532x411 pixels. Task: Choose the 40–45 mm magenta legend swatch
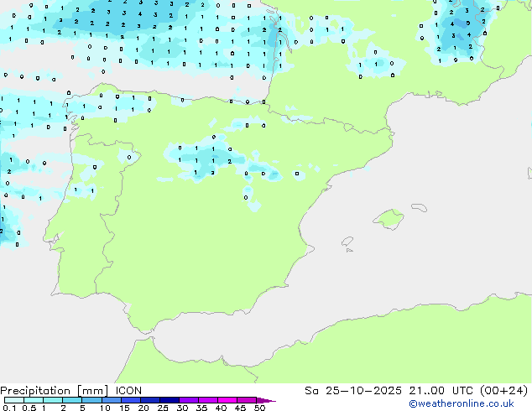(x=227, y=400)
